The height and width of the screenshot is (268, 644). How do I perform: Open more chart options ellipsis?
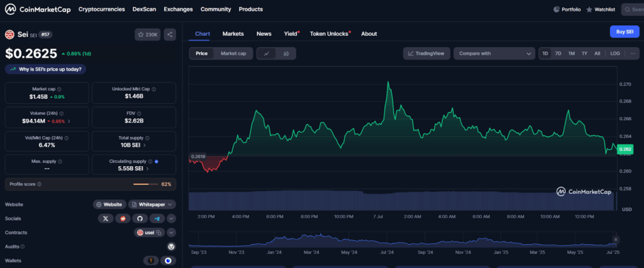pos(633,53)
